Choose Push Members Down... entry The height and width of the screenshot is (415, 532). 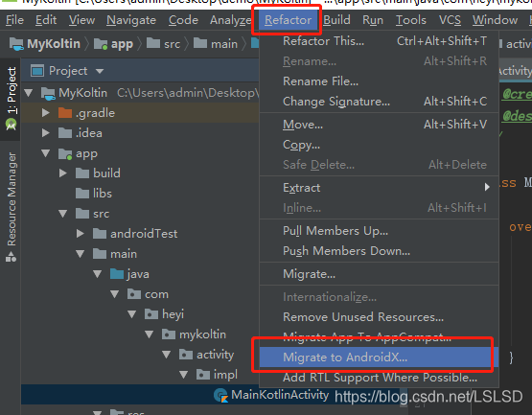click(379, 251)
